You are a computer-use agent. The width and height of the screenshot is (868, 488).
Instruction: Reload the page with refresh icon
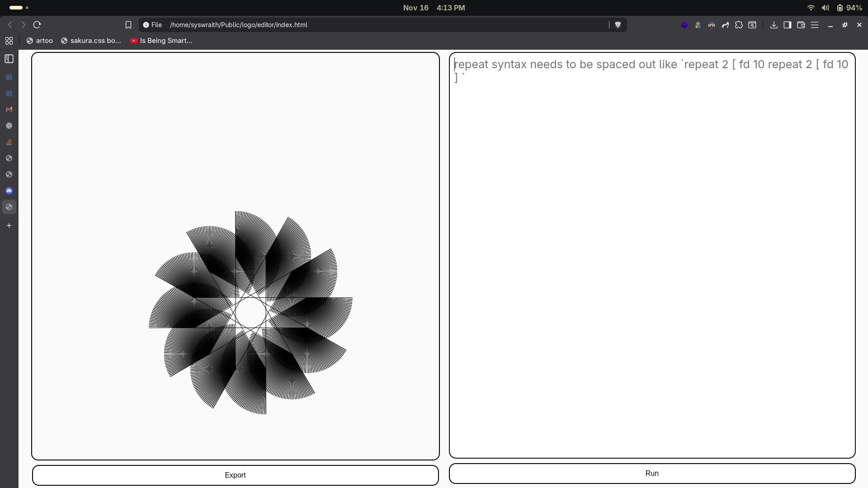pyautogui.click(x=37, y=25)
